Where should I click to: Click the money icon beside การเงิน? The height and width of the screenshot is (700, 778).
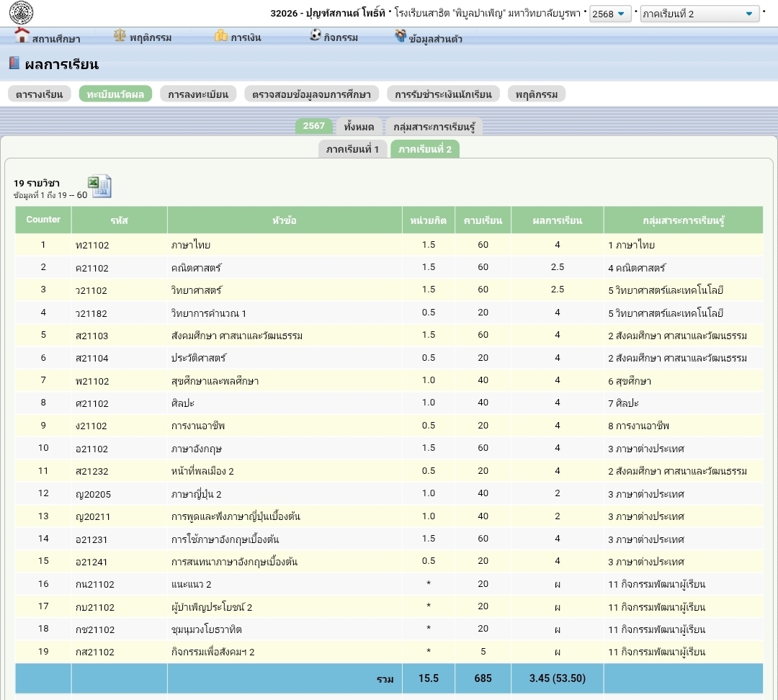click(x=220, y=35)
